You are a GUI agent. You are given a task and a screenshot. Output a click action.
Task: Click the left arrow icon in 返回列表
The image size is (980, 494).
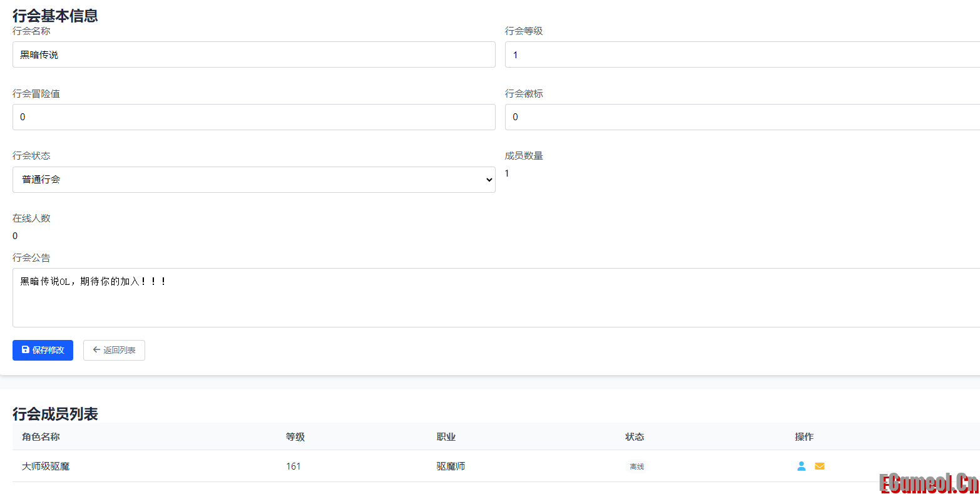[96, 350]
